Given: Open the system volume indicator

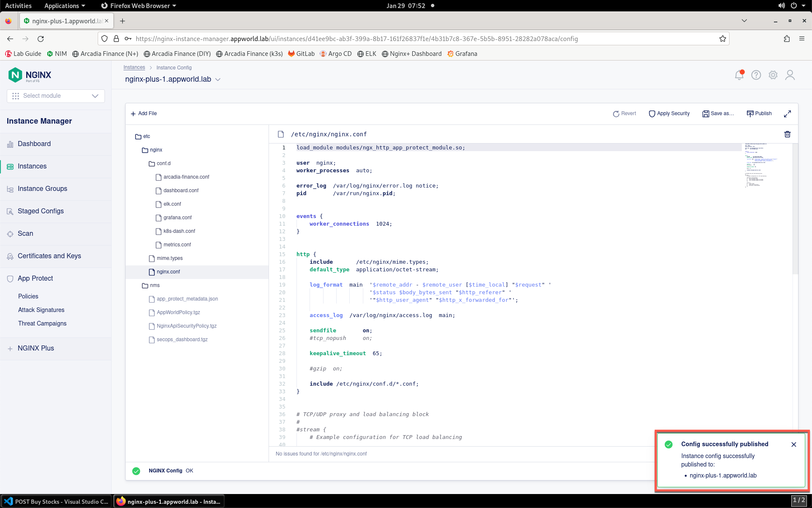Looking at the screenshot, I should pyautogui.click(x=782, y=6).
